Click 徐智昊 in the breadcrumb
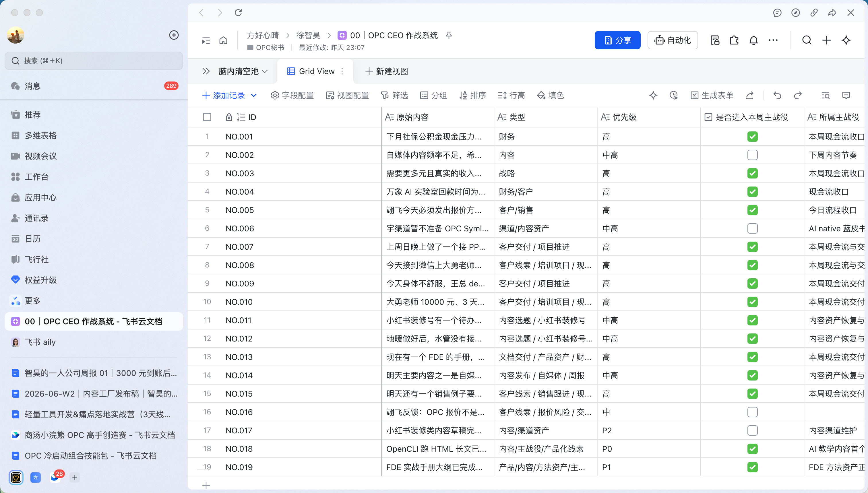Screen dimensions: 868x493 pos(308,35)
